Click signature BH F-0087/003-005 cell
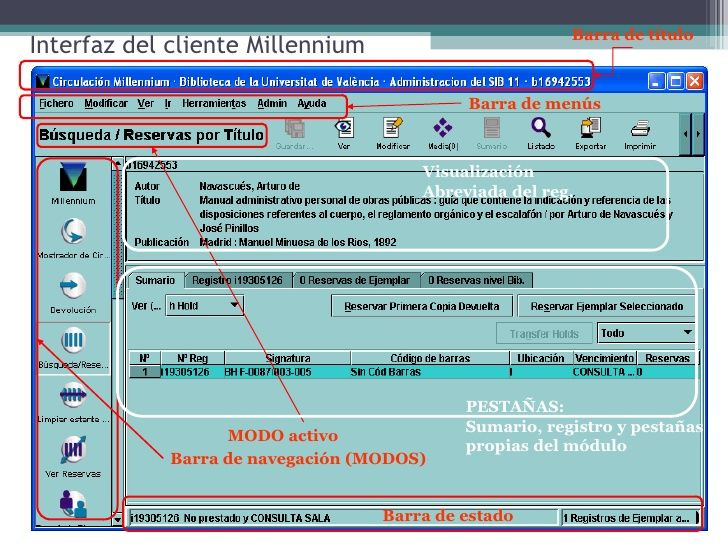This screenshot has height=546, width=728. click(268, 372)
